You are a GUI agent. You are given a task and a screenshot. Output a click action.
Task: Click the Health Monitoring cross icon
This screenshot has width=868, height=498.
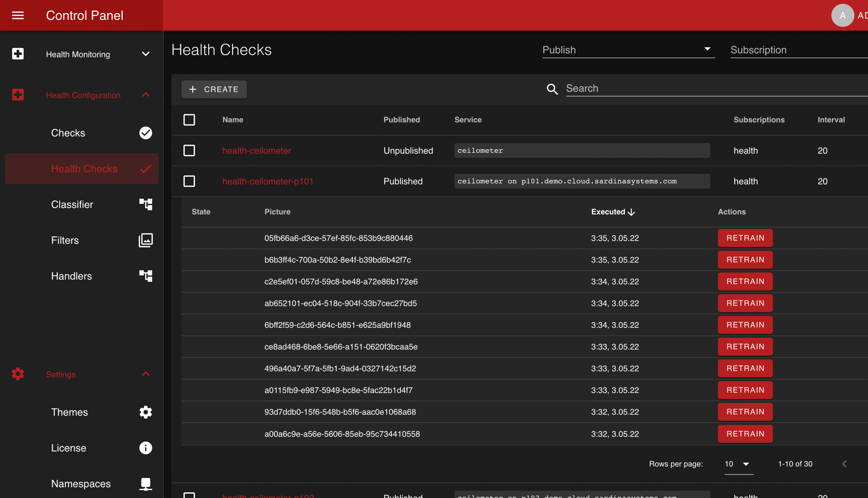(x=18, y=54)
